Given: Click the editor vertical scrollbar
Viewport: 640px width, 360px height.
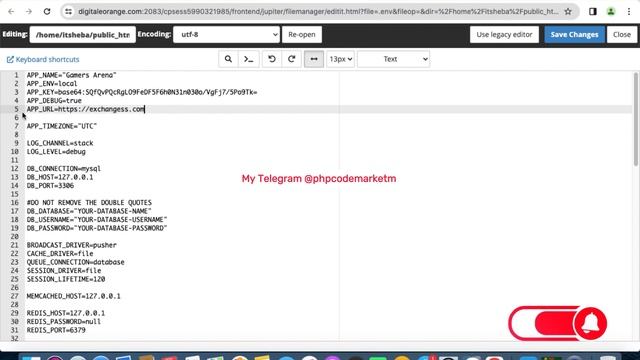Looking at the screenshot, I should click(636, 119).
